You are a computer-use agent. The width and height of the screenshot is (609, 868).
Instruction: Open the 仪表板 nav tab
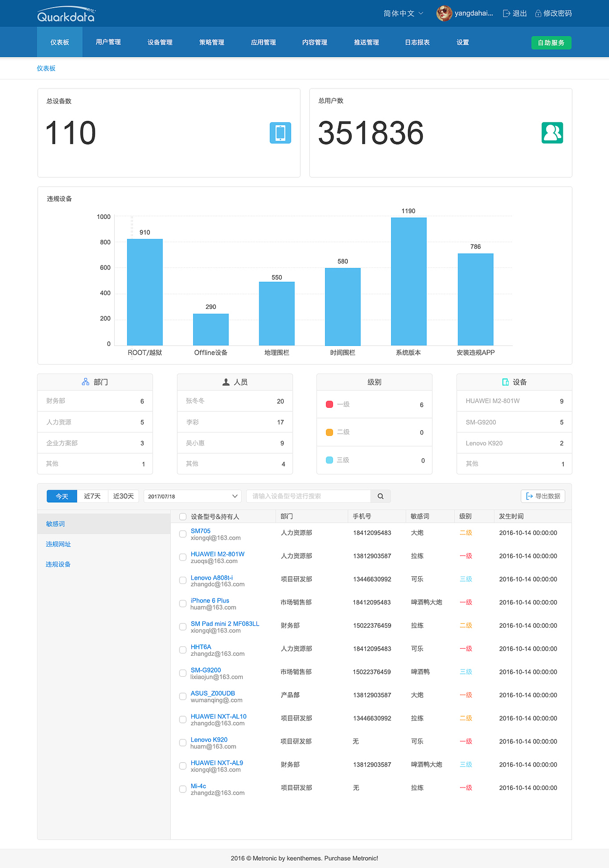(59, 42)
